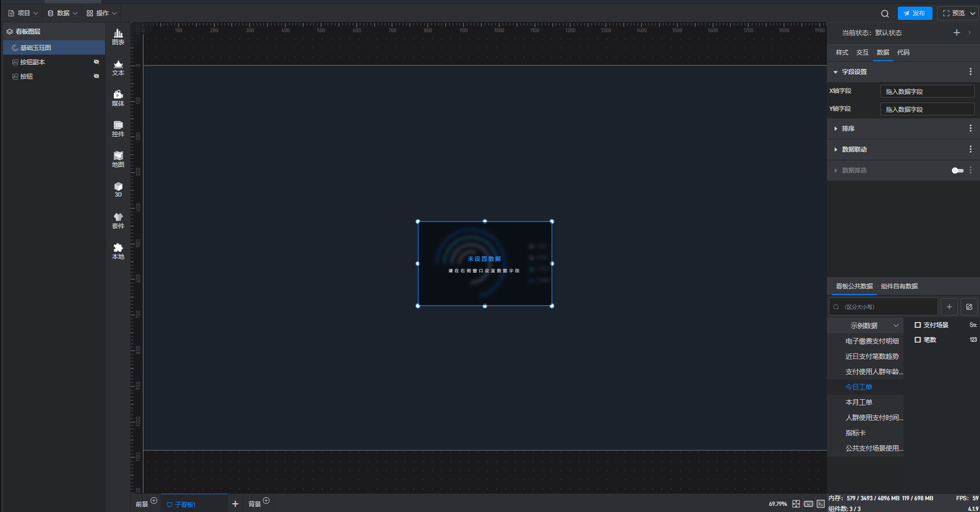This screenshot has width=980, height=512.
Task: Show the hidden 按钮副本 layer
Action: [96, 62]
